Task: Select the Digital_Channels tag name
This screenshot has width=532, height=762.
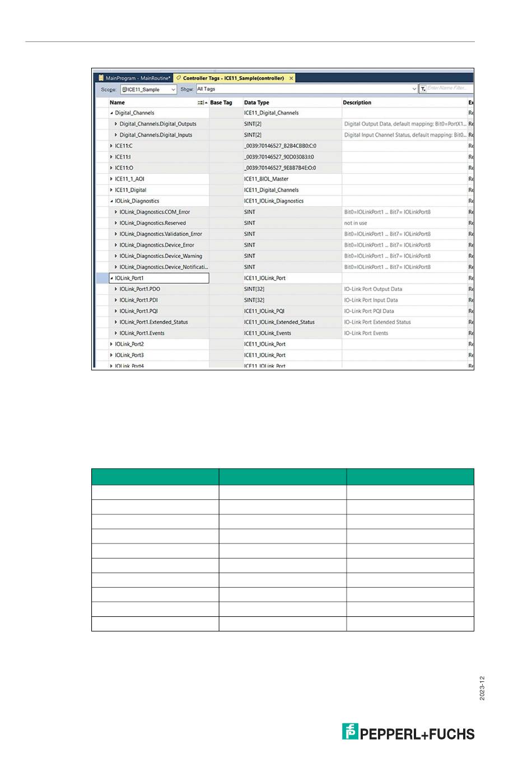Action: [134, 113]
